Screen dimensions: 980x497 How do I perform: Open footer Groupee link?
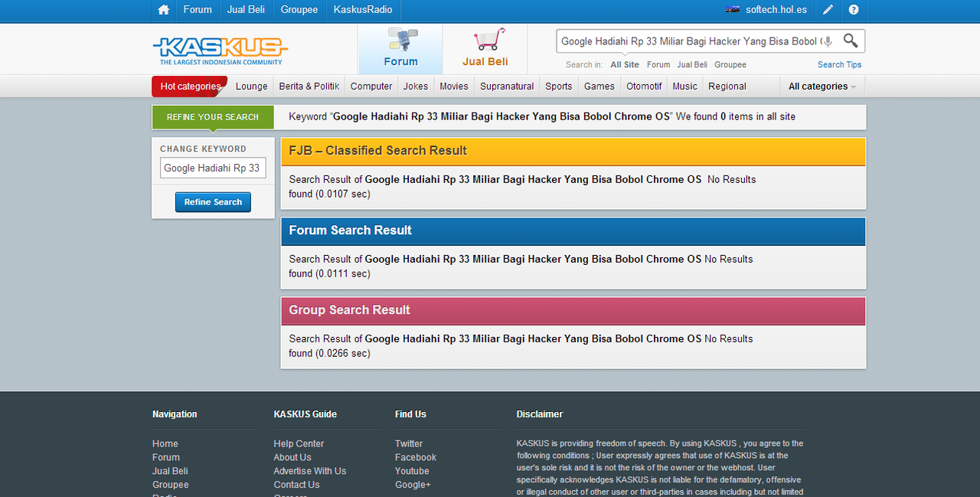click(171, 485)
